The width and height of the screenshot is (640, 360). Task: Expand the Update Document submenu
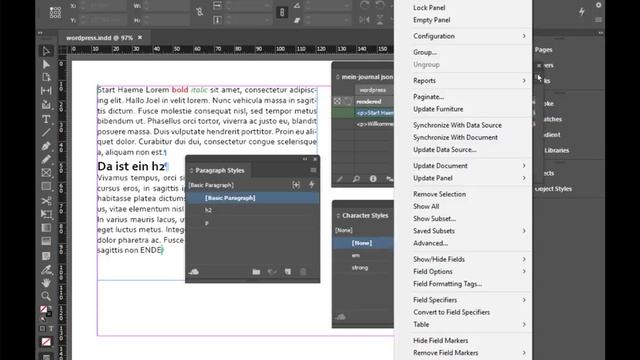coord(469,166)
